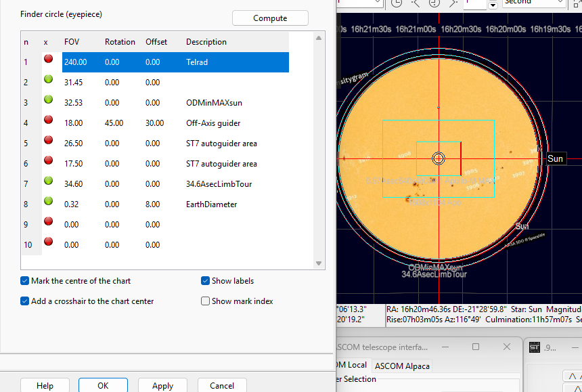This screenshot has height=392, width=582.
Task: Click the clock set-time icon in toolbar
Action: point(397,3)
